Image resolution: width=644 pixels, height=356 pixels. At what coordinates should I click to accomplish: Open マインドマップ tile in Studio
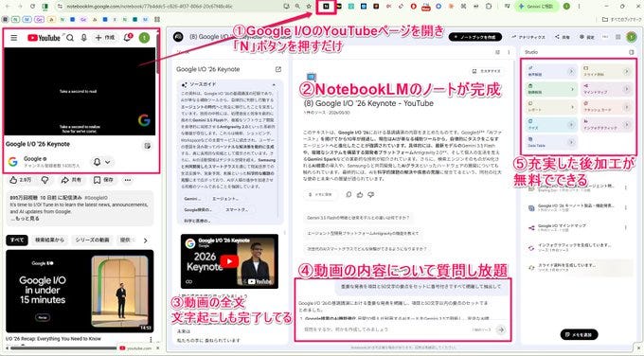pos(606,89)
